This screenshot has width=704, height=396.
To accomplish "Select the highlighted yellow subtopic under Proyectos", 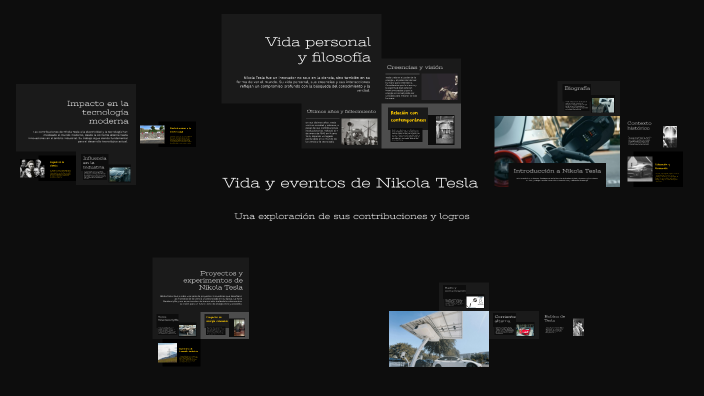I will click(x=224, y=326).
